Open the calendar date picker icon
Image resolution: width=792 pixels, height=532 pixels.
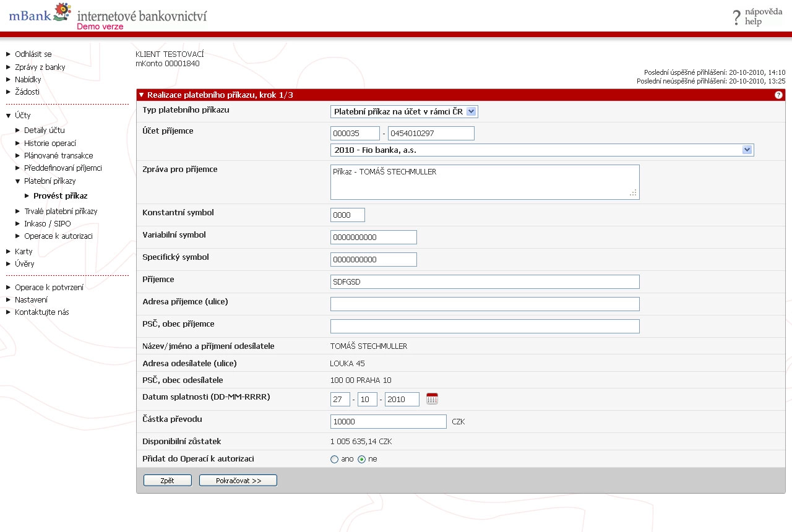432,399
